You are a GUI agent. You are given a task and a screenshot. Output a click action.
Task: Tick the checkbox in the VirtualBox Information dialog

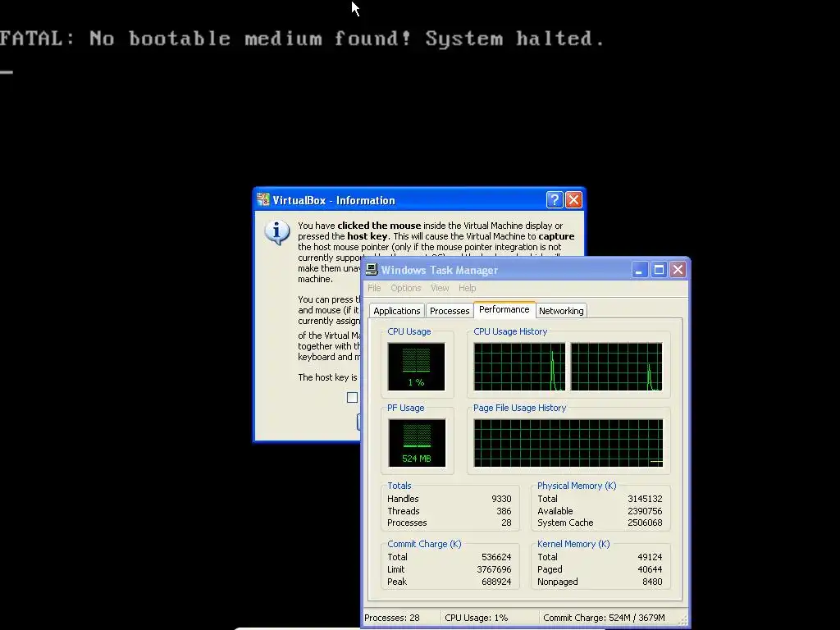(352, 398)
